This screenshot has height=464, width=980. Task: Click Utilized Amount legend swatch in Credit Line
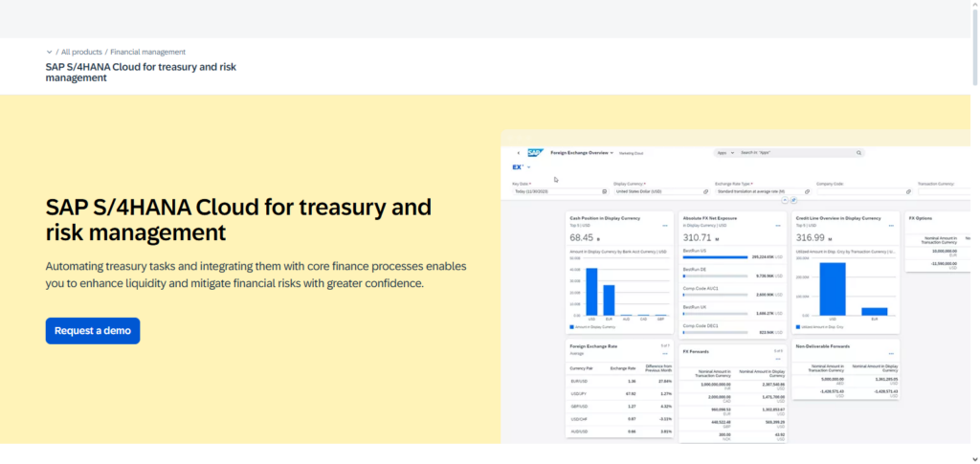point(797,326)
